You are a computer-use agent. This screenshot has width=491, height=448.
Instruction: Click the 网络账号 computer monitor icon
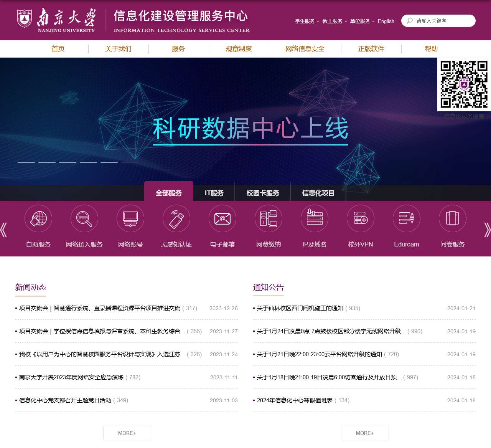click(130, 218)
